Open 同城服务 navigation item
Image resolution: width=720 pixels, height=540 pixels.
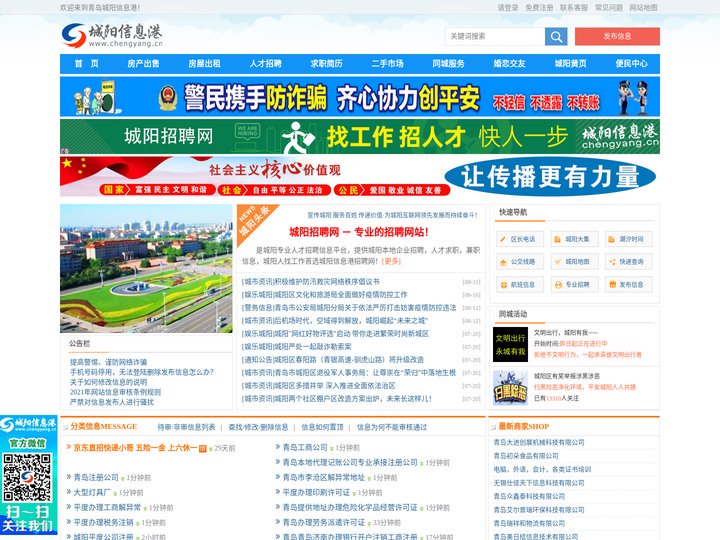coord(449,64)
